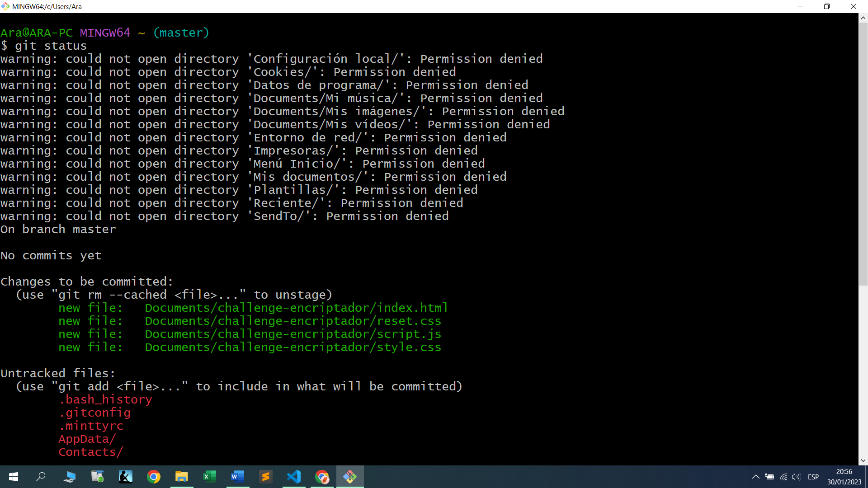Click the staged style.css file path
This screenshot has height=488, width=868.
pyautogui.click(x=293, y=347)
